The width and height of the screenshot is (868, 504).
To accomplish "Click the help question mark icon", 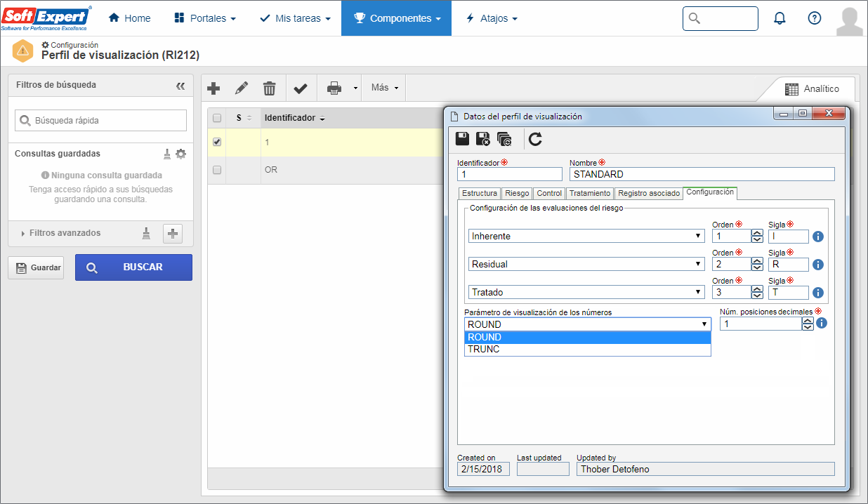I will 815,18.
